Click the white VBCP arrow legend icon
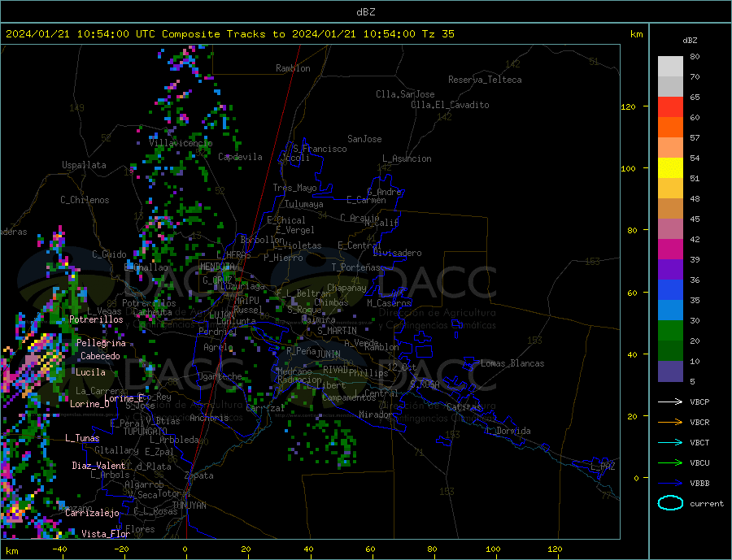 click(x=670, y=402)
